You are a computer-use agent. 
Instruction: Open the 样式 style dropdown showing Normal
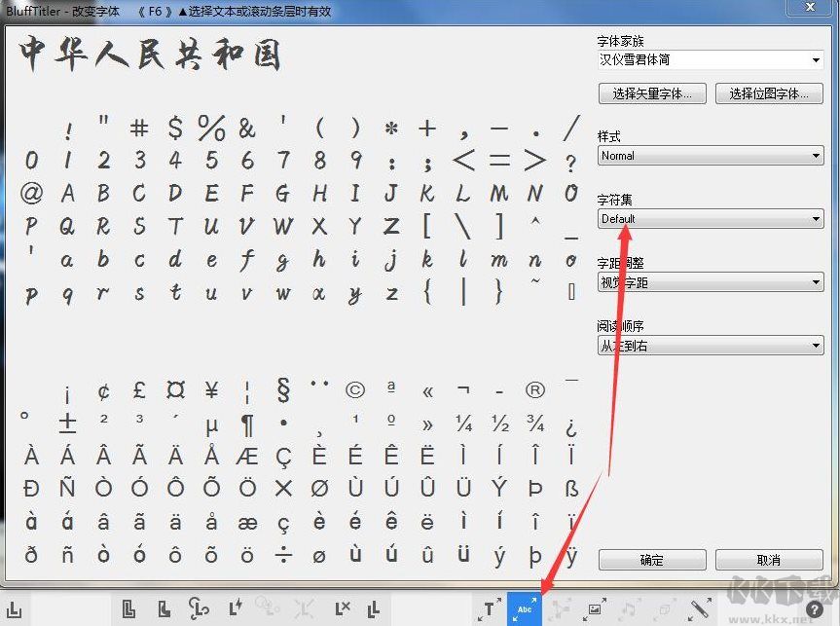710,155
